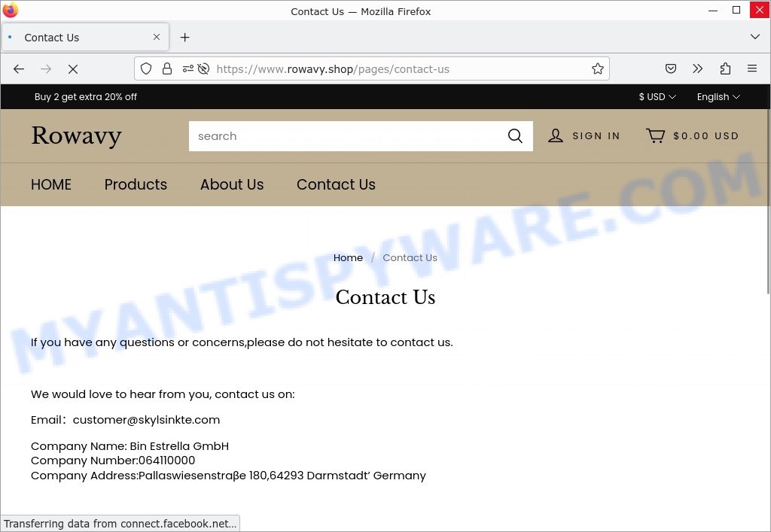Image resolution: width=771 pixels, height=532 pixels.
Task: Open the Firefox application menu
Action: [752, 68]
